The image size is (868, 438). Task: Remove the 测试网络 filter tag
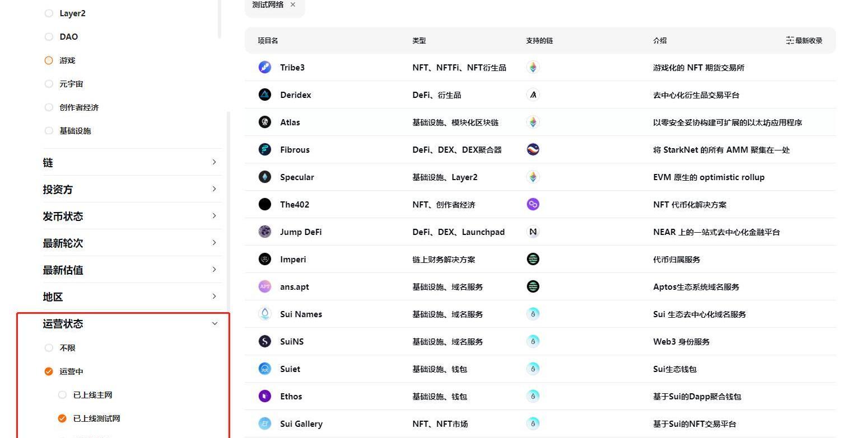[x=293, y=5]
